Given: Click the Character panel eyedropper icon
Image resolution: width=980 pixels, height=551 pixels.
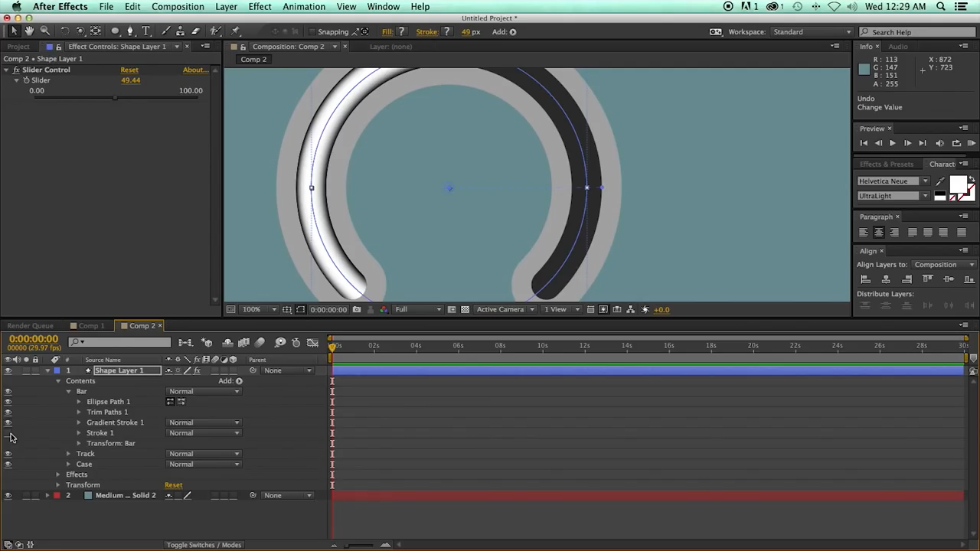Looking at the screenshot, I should point(940,181).
